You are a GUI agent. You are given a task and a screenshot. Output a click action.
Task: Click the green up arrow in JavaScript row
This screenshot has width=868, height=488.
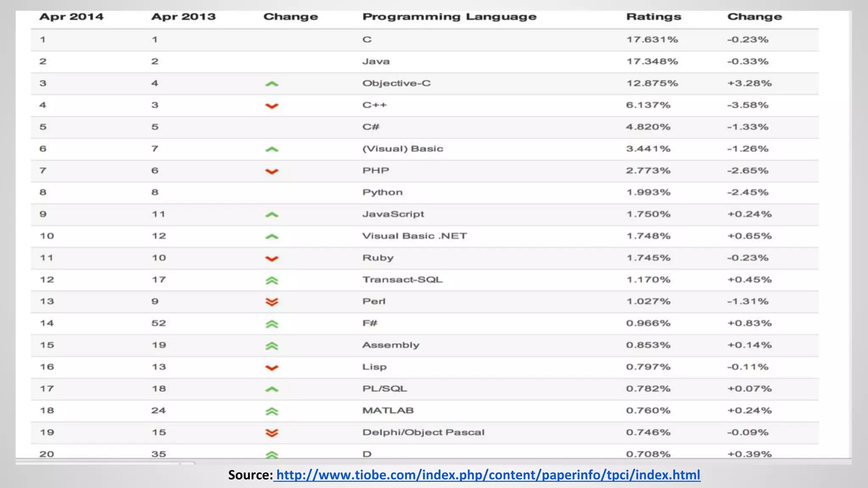coord(272,215)
